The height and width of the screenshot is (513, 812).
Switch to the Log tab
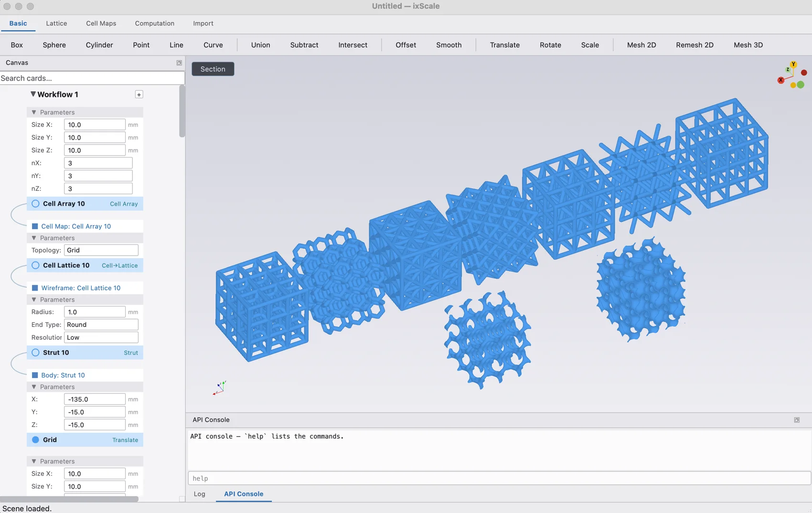(200, 494)
